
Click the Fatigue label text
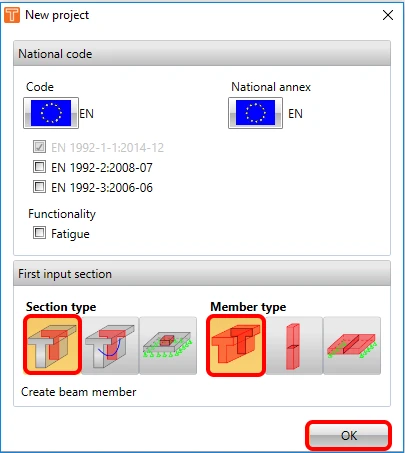click(70, 234)
